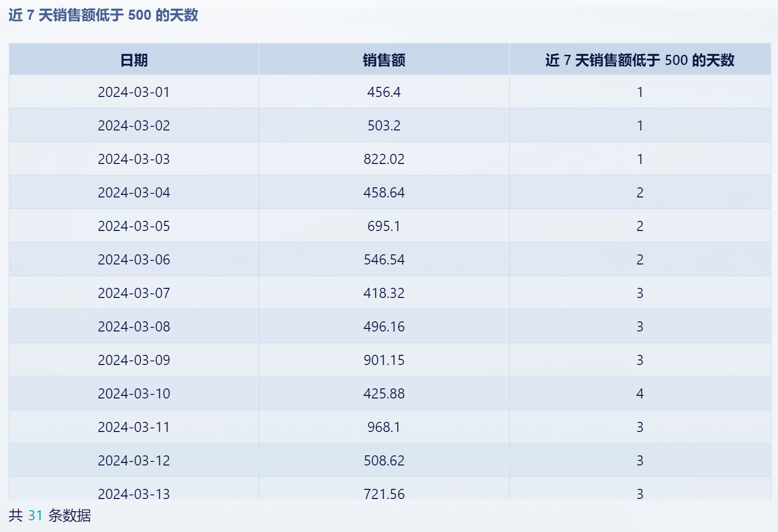Screen dimensions: 778x532
Task: Select the sales value 456.4
Action: coord(384,92)
